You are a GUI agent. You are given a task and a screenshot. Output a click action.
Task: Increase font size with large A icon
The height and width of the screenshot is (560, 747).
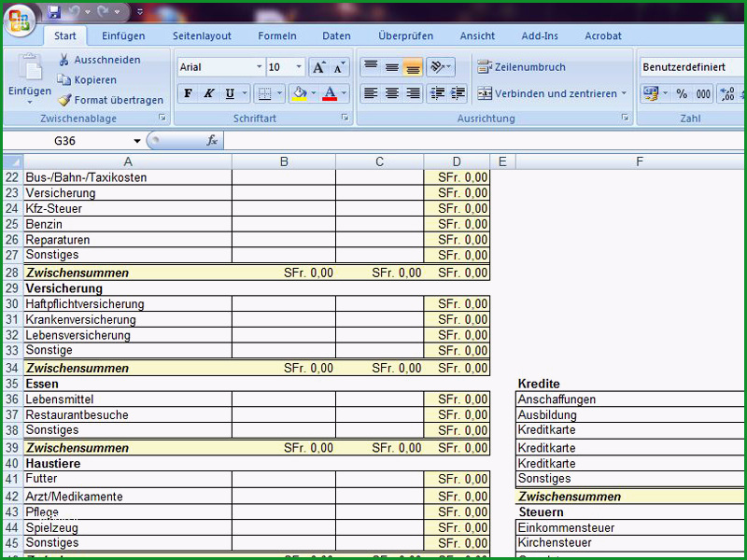point(318,67)
